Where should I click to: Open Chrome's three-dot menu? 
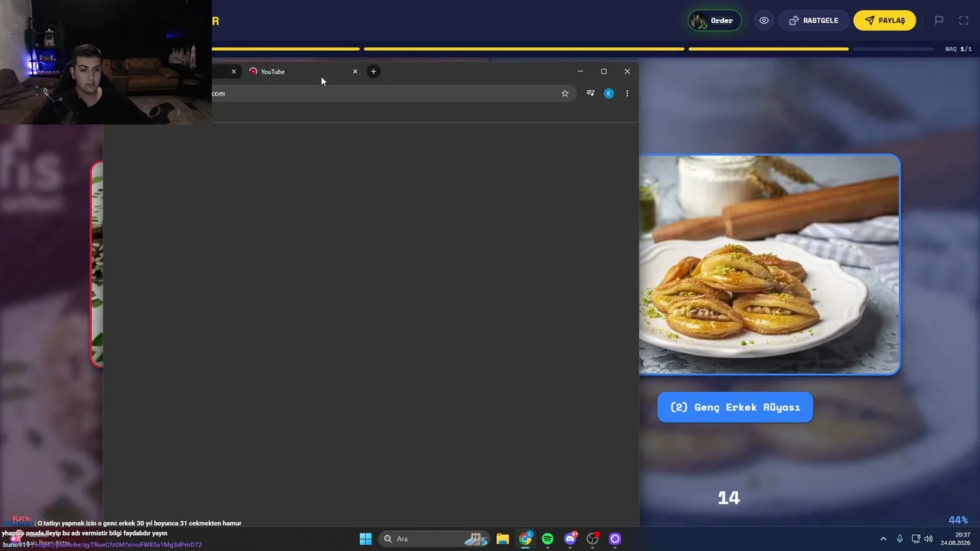coord(627,93)
